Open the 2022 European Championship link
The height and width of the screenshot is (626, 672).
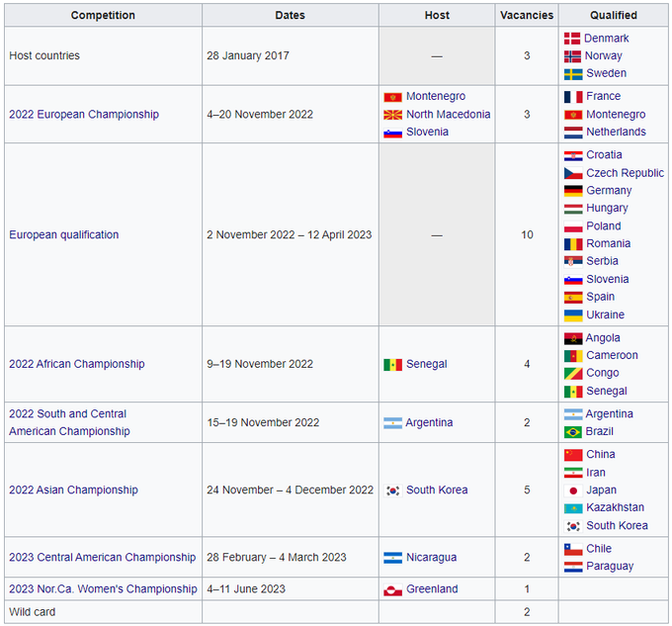(x=84, y=115)
